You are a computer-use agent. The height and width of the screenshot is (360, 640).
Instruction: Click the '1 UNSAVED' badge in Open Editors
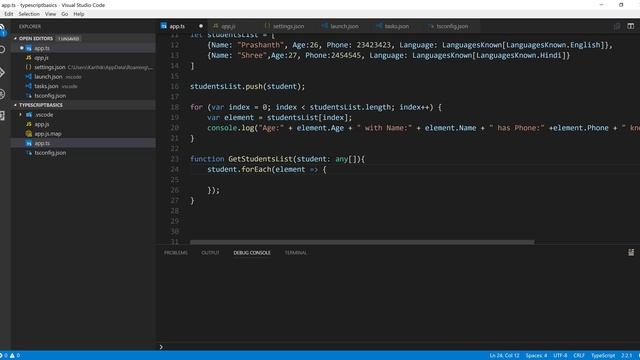(68, 38)
